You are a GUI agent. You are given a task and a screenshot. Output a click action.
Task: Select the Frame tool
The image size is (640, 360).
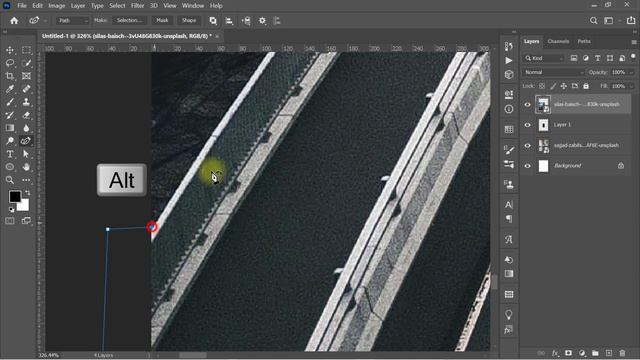pos(26,76)
